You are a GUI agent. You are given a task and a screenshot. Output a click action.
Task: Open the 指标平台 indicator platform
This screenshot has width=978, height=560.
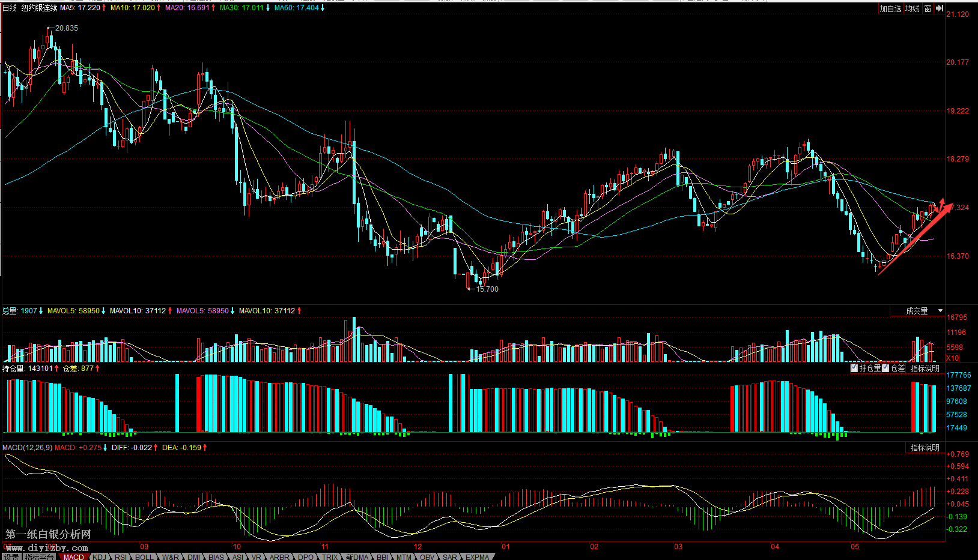(39, 557)
